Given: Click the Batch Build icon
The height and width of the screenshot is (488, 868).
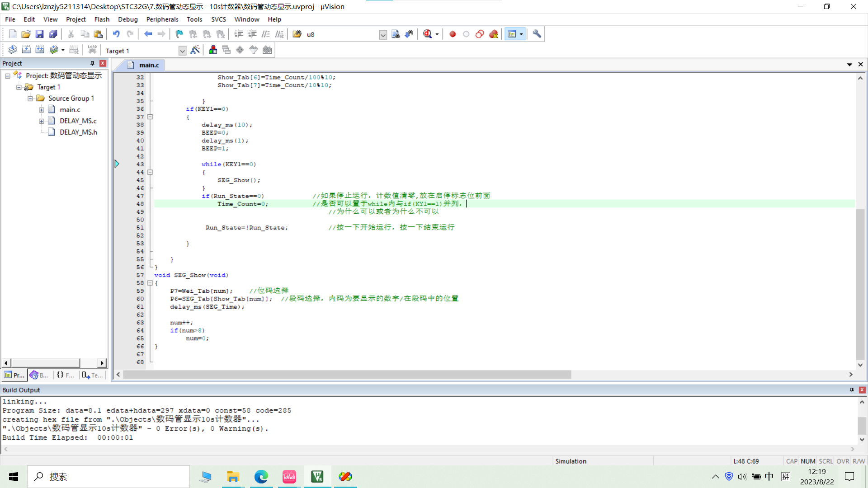Looking at the screenshot, I should click(x=54, y=50).
